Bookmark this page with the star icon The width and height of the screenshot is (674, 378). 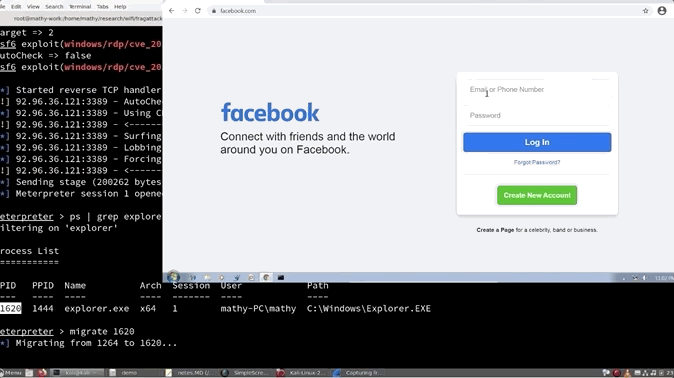(x=646, y=11)
